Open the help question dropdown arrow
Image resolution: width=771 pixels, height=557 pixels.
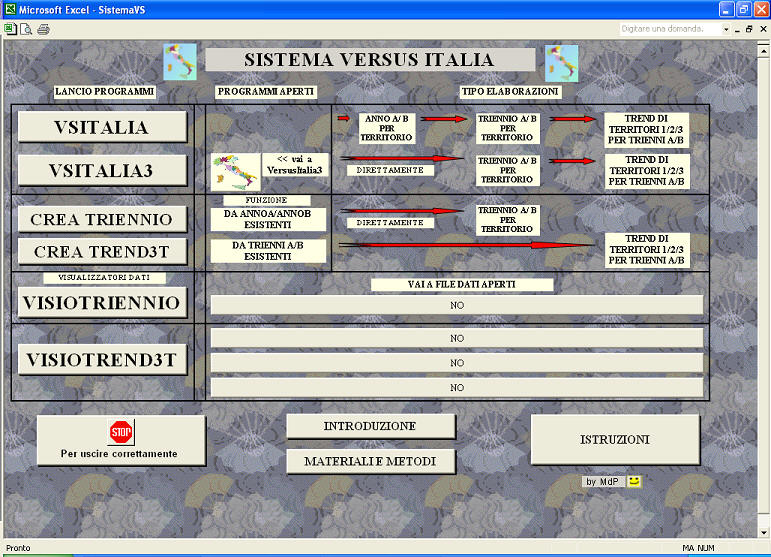[726, 29]
